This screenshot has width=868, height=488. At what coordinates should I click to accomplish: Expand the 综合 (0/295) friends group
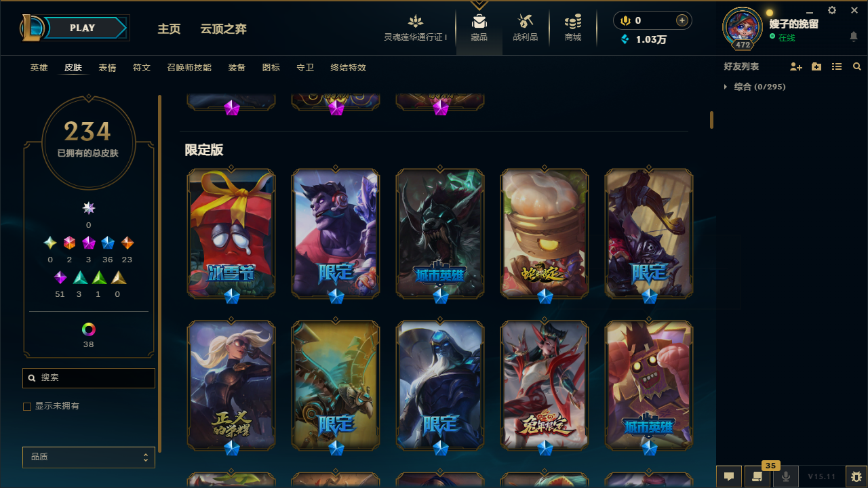coord(755,87)
